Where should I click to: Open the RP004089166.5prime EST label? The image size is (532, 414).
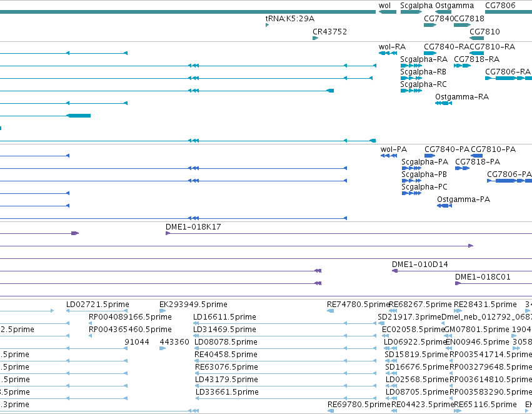130,317
